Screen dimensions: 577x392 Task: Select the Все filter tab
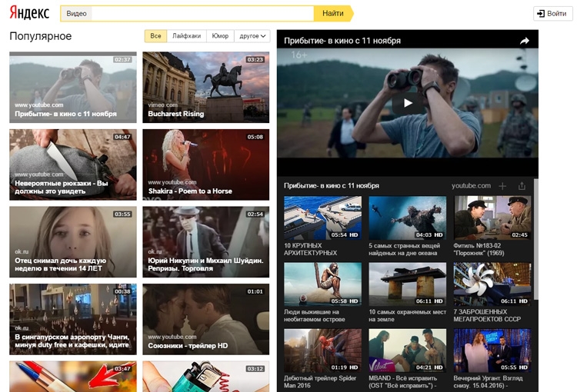(155, 36)
